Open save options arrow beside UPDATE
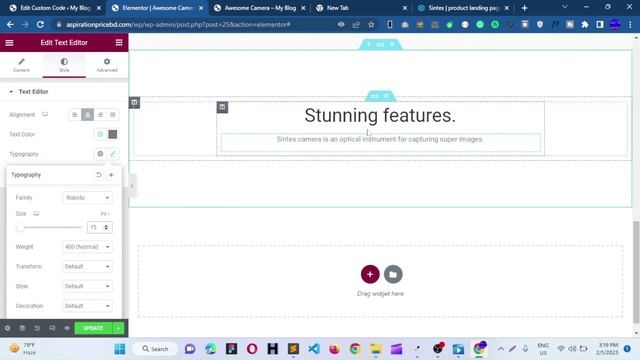This screenshot has height=360, width=640. 118,328
